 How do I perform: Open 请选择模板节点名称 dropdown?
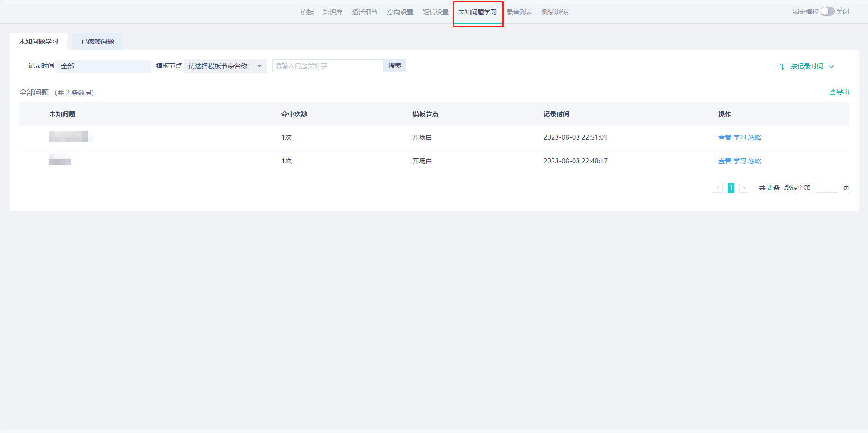[x=226, y=66]
